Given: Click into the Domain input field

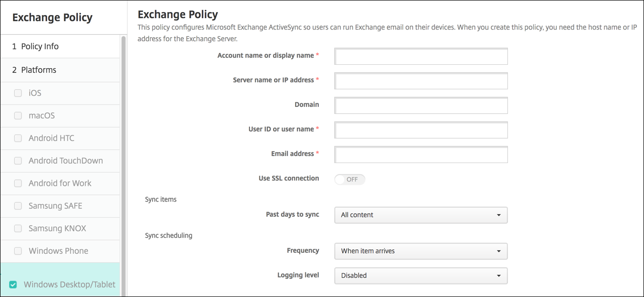Looking at the screenshot, I should pyautogui.click(x=421, y=105).
